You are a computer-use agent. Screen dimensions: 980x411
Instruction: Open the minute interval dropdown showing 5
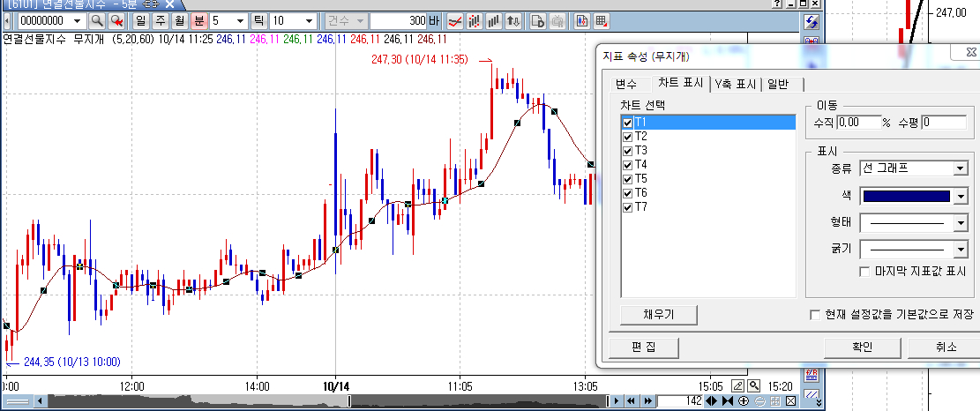coord(240,20)
